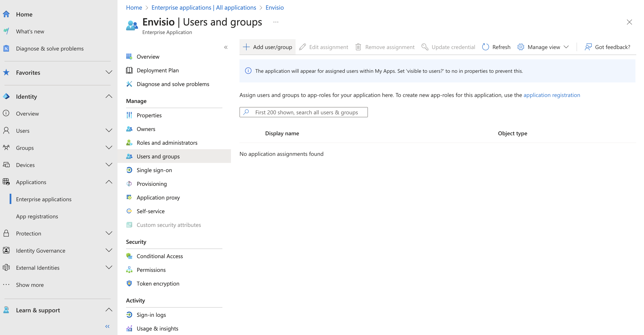Click Object type column header

click(x=513, y=133)
